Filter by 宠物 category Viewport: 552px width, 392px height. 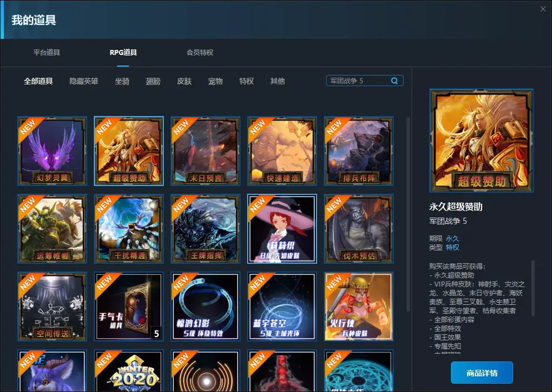215,81
